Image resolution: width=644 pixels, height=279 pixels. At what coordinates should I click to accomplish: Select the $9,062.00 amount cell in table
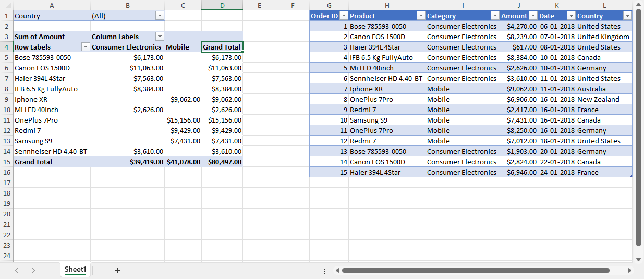pos(518,89)
